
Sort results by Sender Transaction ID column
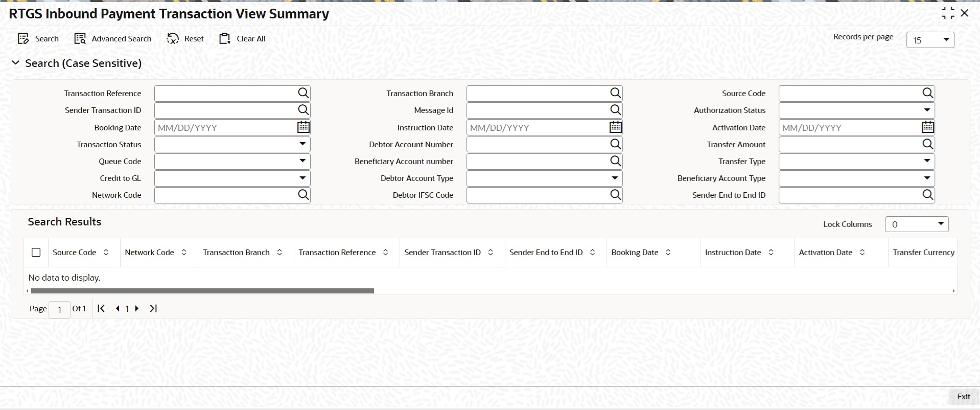pos(491,253)
